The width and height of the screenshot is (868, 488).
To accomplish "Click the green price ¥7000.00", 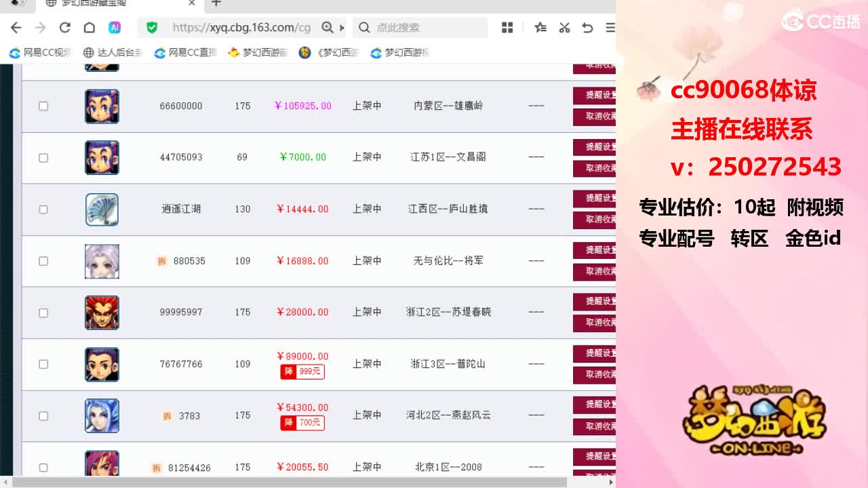I will 303,157.
